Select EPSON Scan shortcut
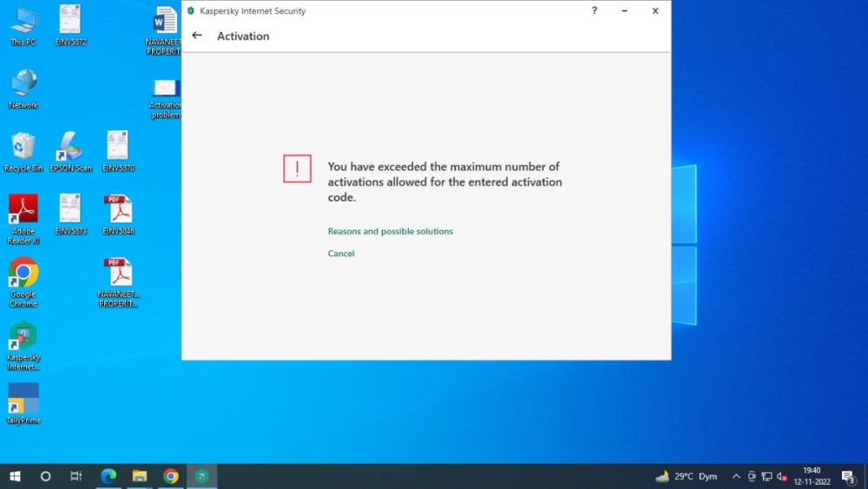Screen dimensions: 868x489 coord(70,152)
